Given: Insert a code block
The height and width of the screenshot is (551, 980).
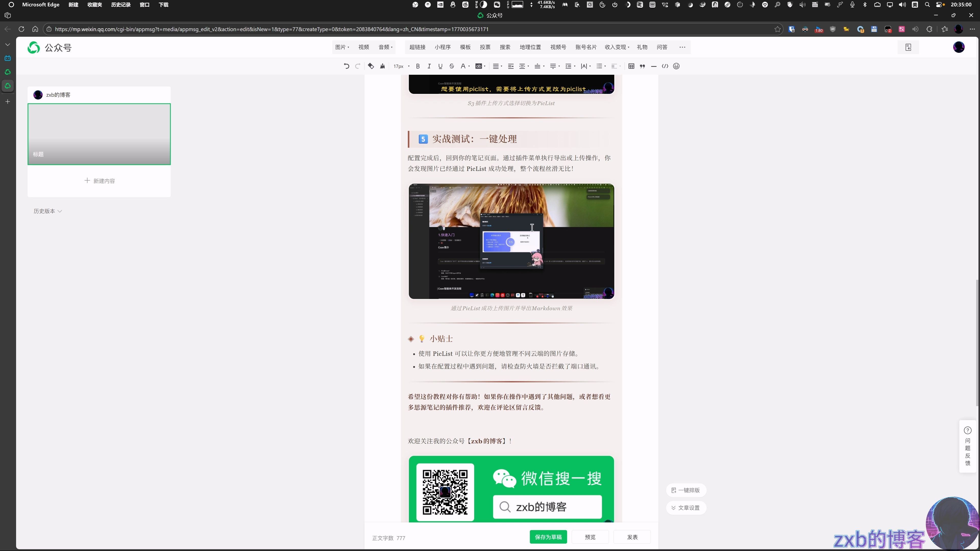Looking at the screenshot, I should pos(665,66).
